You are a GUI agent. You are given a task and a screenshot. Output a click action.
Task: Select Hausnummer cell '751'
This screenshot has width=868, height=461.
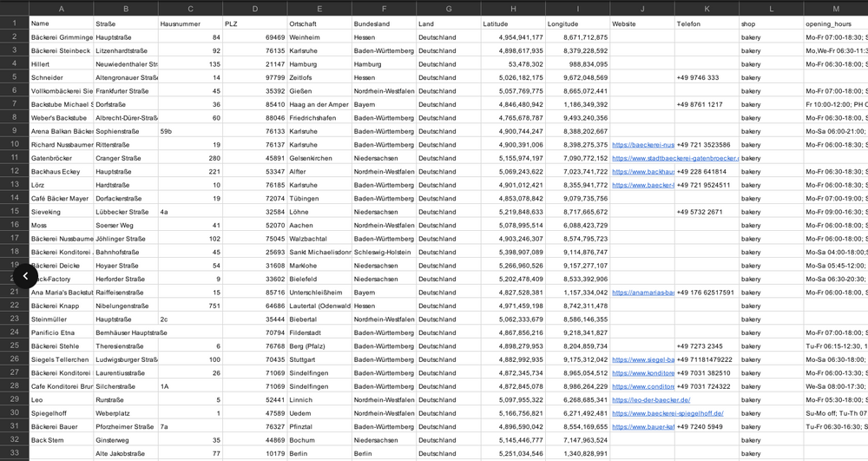click(190, 306)
